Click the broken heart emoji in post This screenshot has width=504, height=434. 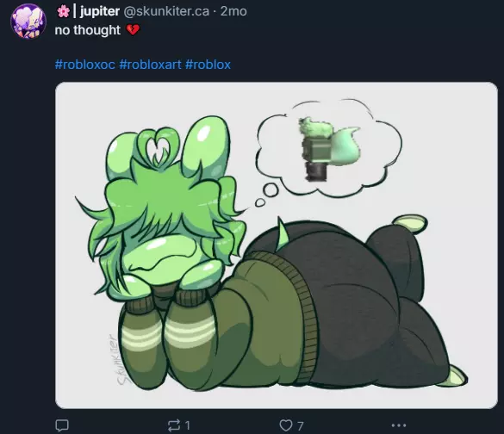tap(133, 30)
